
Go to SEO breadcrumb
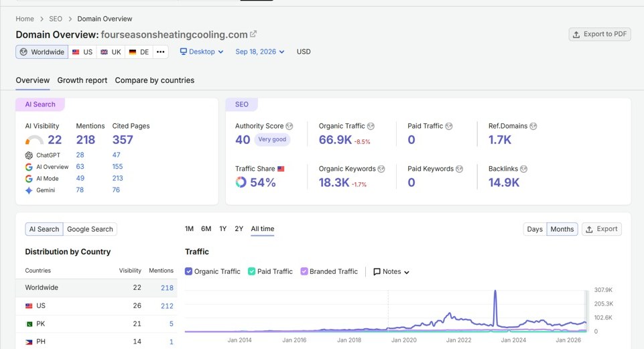pyautogui.click(x=56, y=19)
